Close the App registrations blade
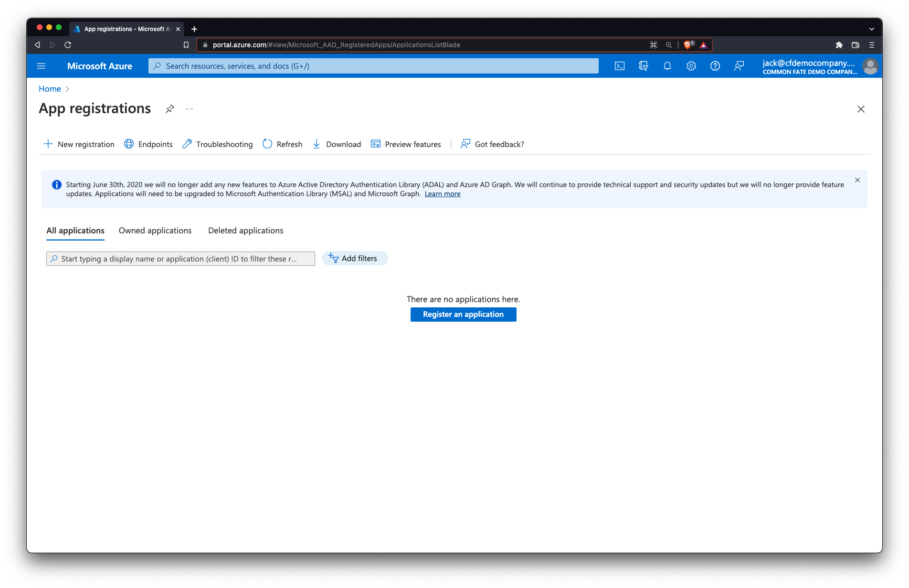This screenshot has width=909, height=588. point(861,109)
